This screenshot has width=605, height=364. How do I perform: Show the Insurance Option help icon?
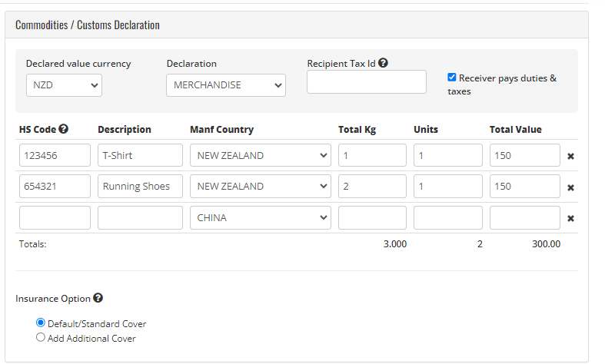[98, 298]
